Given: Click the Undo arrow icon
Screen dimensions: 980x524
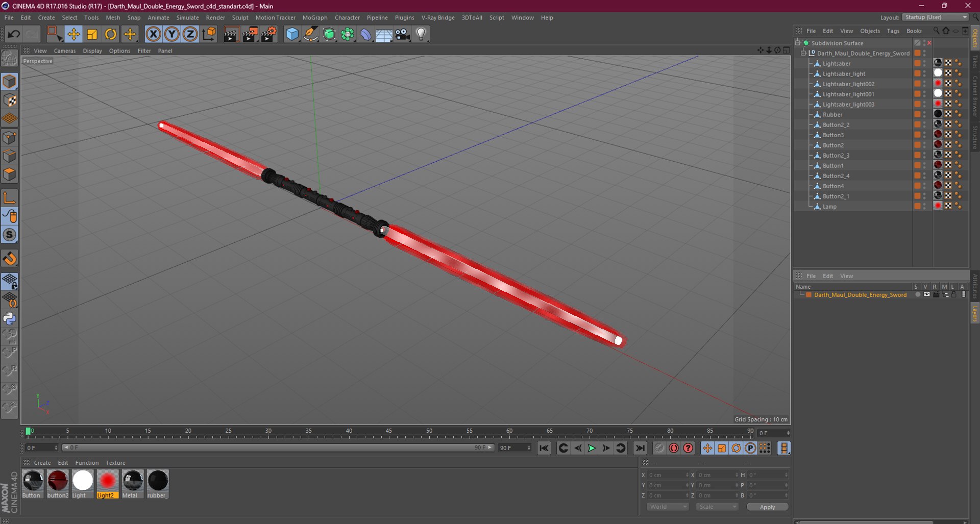Looking at the screenshot, I should (14, 34).
